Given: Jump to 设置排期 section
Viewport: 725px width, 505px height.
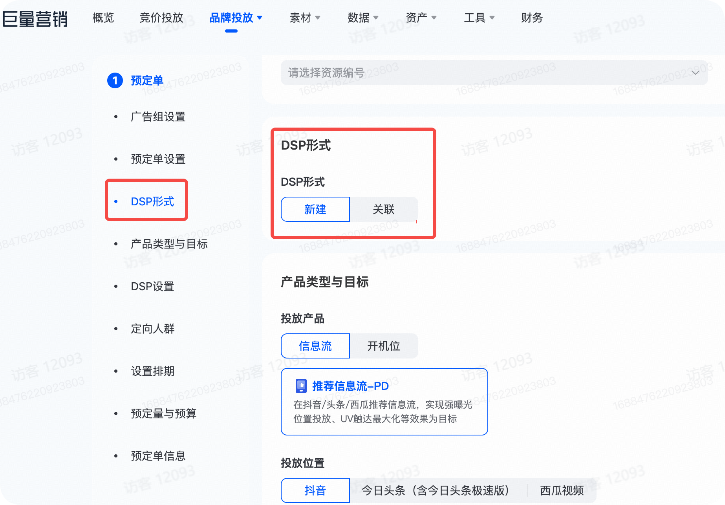Looking at the screenshot, I should tap(152, 371).
